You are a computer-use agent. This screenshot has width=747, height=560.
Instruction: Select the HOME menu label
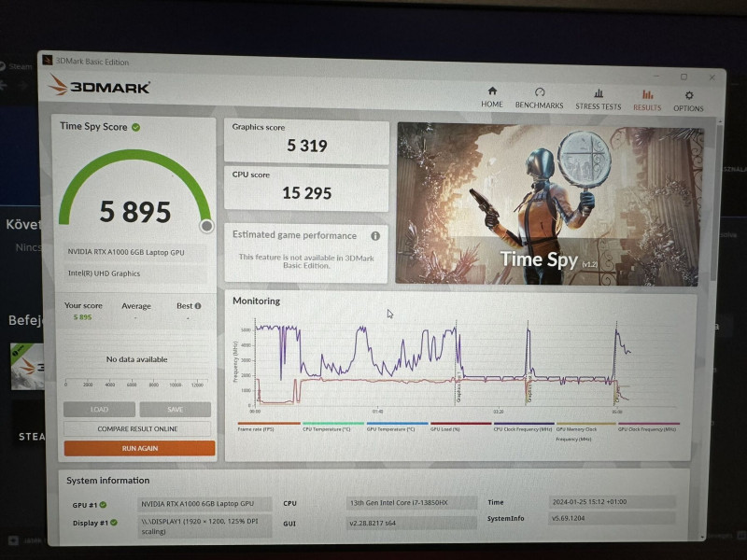click(492, 104)
